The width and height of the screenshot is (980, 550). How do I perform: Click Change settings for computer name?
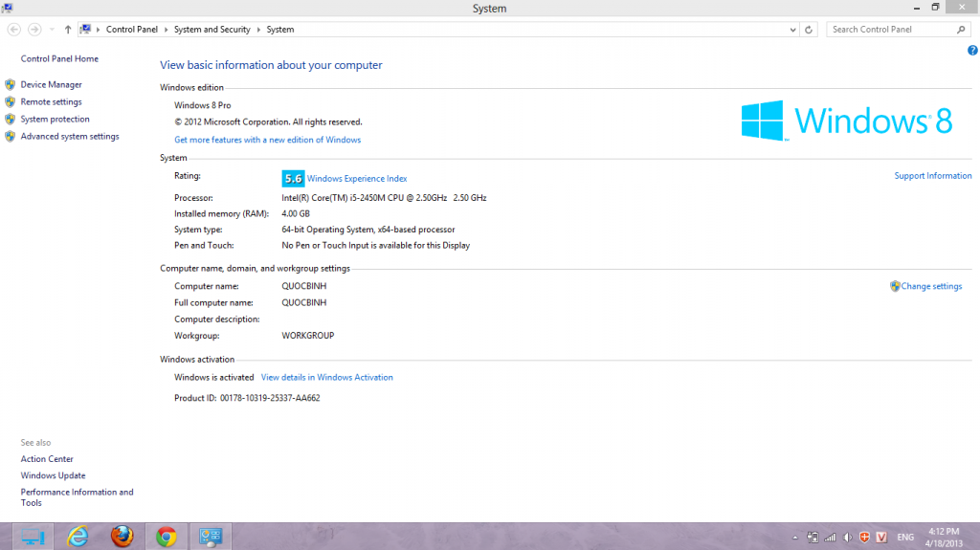coord(931,286)
